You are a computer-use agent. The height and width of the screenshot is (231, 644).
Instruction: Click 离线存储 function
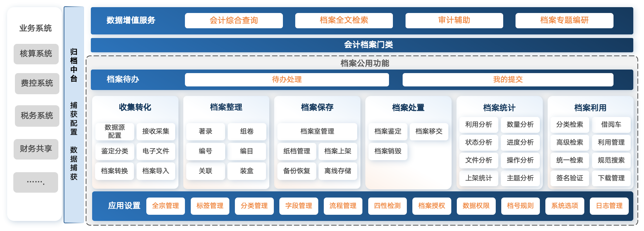point(338,171)
